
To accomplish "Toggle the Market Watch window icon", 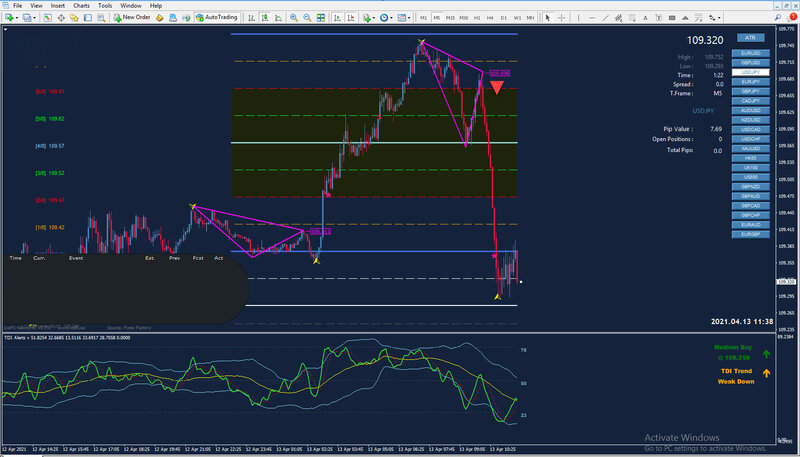I will tap(47, 18).
